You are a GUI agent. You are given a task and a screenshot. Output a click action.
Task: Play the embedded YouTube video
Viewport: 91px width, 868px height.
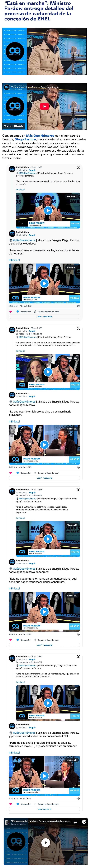pyautogui.click(x=44, y=106)
